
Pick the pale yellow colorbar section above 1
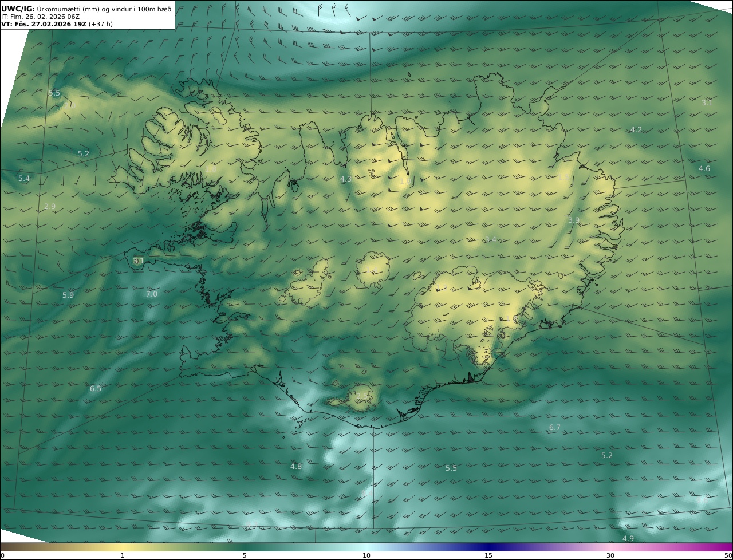tap(123, 547)
